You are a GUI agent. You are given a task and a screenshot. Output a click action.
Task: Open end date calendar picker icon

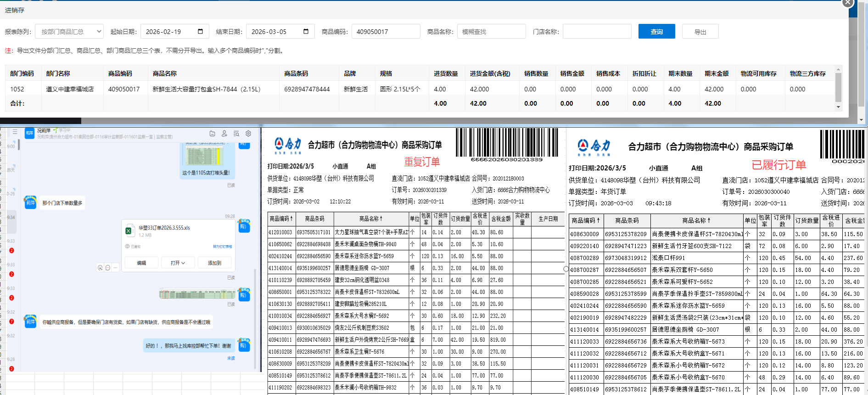(306, 31)
